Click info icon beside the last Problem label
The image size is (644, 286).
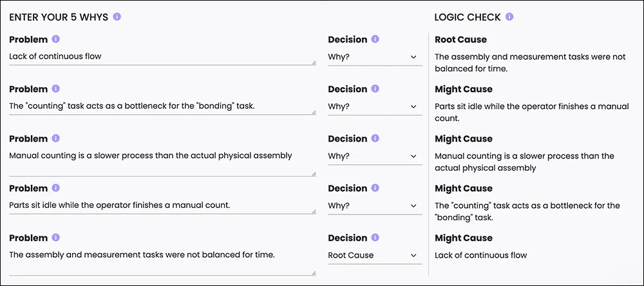[56, 238]
